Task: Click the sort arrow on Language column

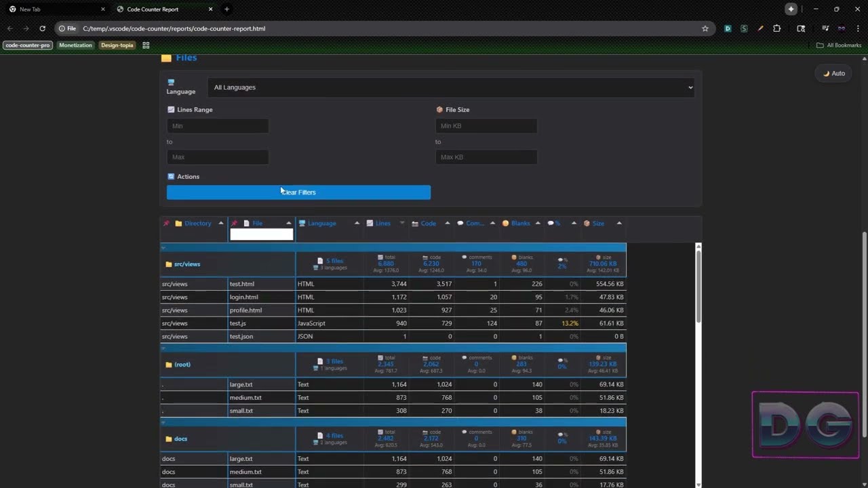Action: pos(357,223)
